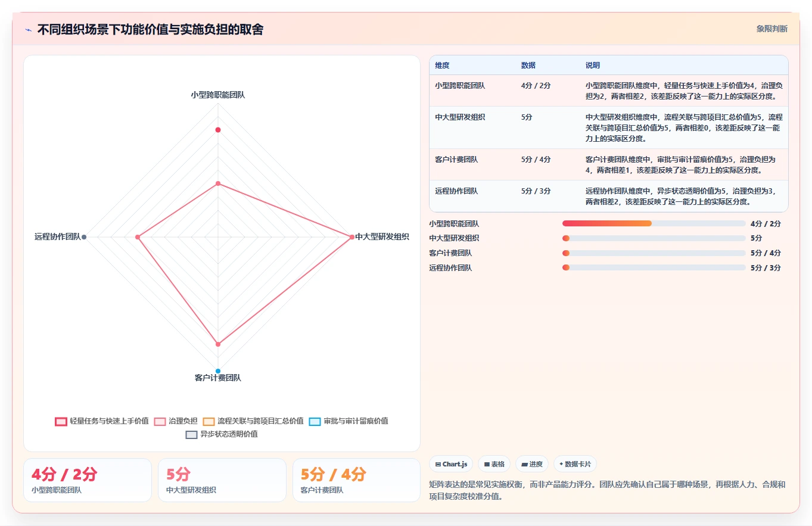Click the orange legend swatch for 流程关联

point(209,421)
